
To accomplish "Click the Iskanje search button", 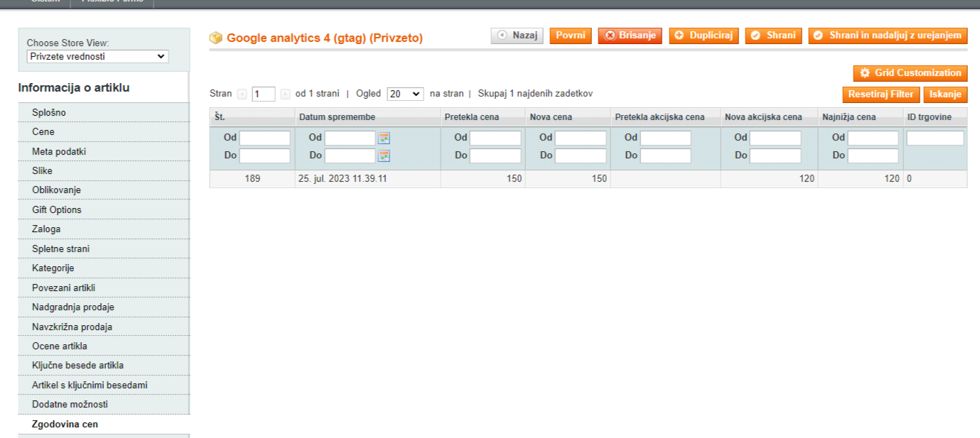I will pos(944,94).
